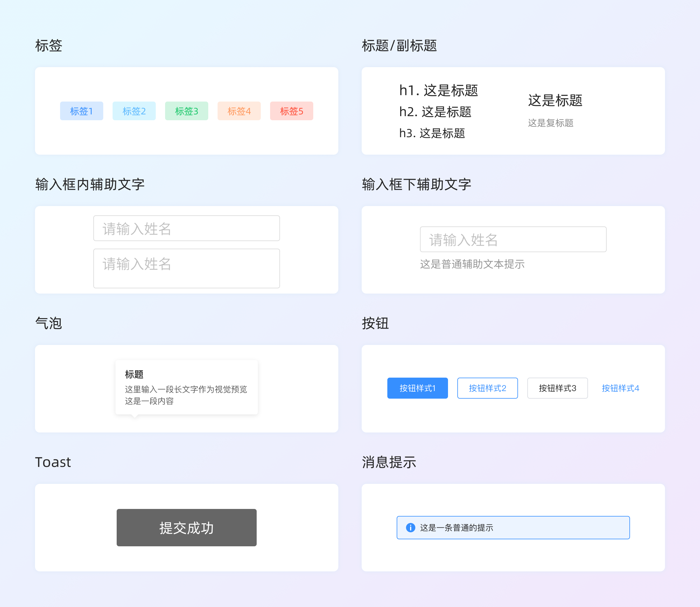Screen dimensions: 700x607
Task: Click the section heading 输入框下辅助文字
Action: click(416, 184)
